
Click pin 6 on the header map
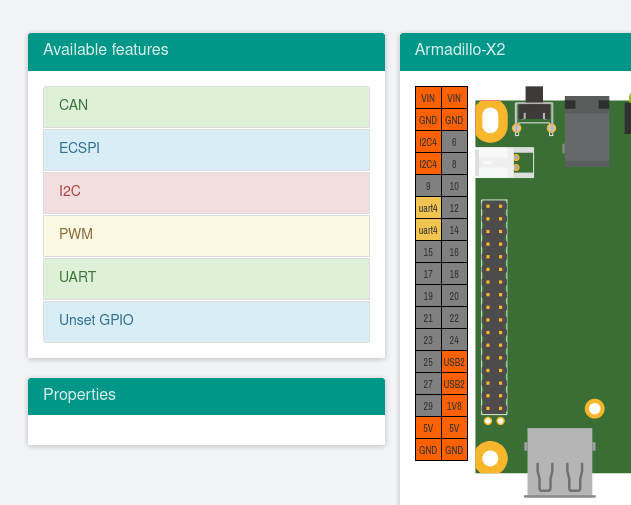click(x=454, y=142)
